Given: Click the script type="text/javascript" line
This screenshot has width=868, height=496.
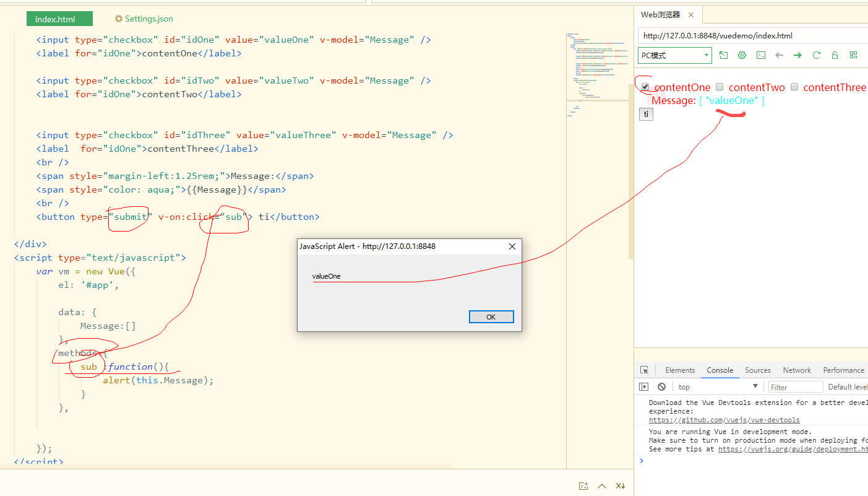Looking at the screenshot, I should [x=100, y=258].
